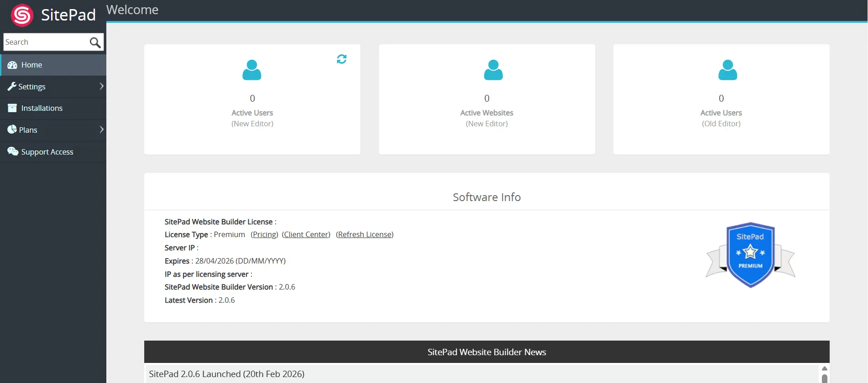
Task: Open the Home menu item
Action: [x=53, y=65]
